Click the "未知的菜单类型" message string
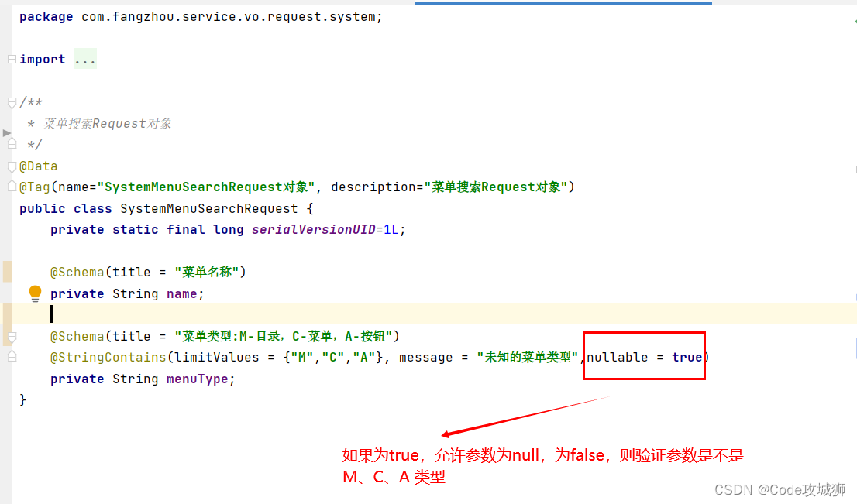This screenshot has width=857, height=504. point(528,357)
